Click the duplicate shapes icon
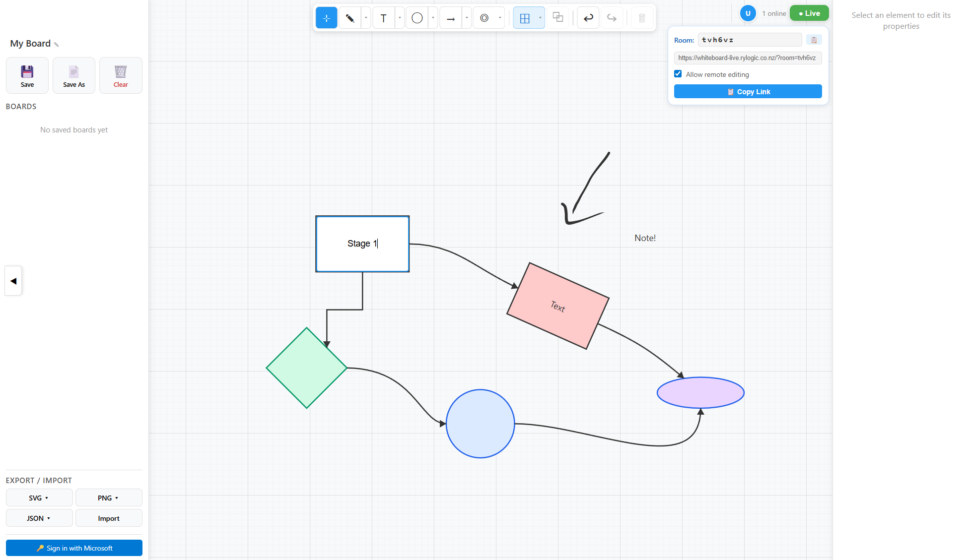 click(558, 17)
